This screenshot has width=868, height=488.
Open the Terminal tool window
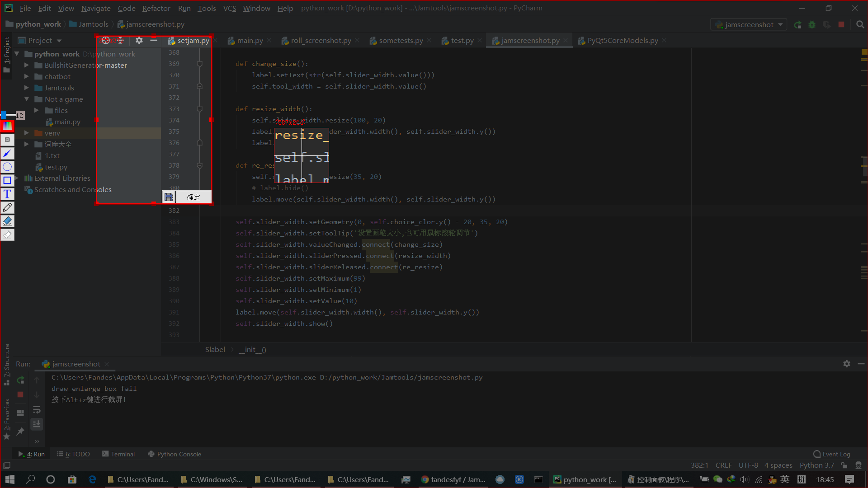pos(118,454)
